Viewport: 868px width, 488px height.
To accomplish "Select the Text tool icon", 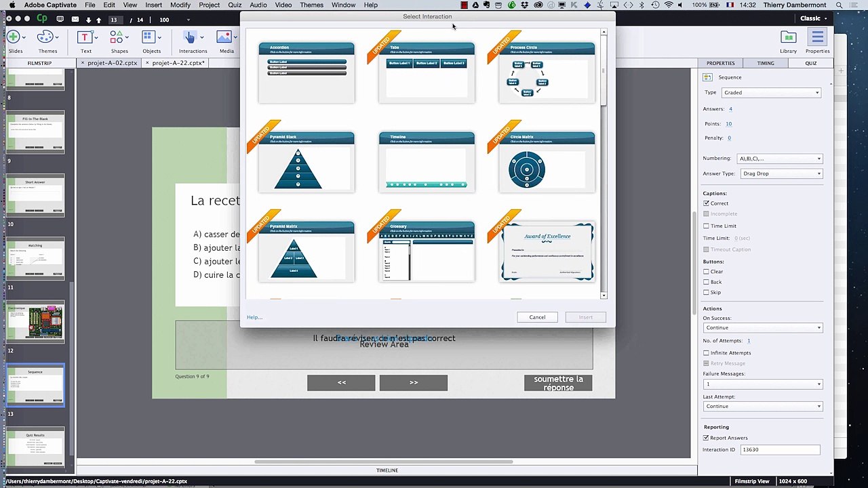I will pyautogui.click(x=85, y=37).
